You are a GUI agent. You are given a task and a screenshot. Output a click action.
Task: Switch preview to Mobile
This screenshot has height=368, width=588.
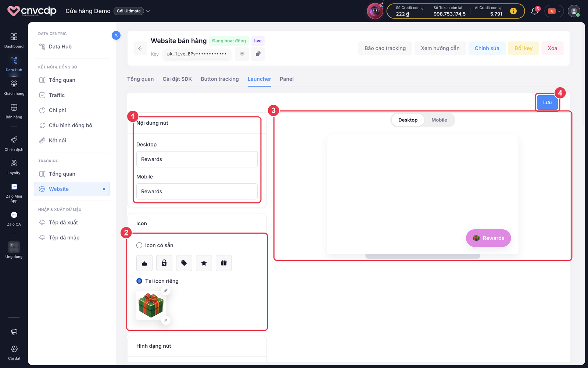(439, 120)
